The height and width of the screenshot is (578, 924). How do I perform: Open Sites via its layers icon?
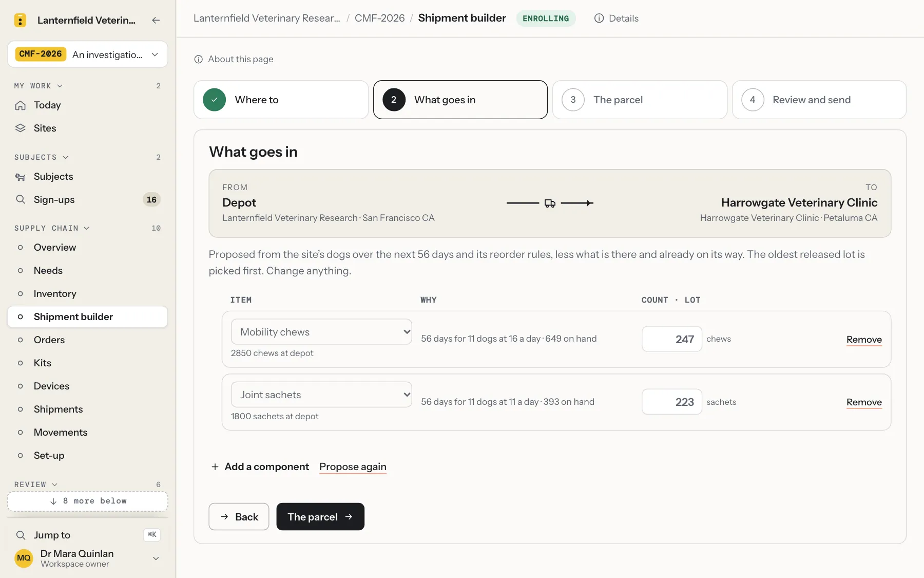pos(21,128)
